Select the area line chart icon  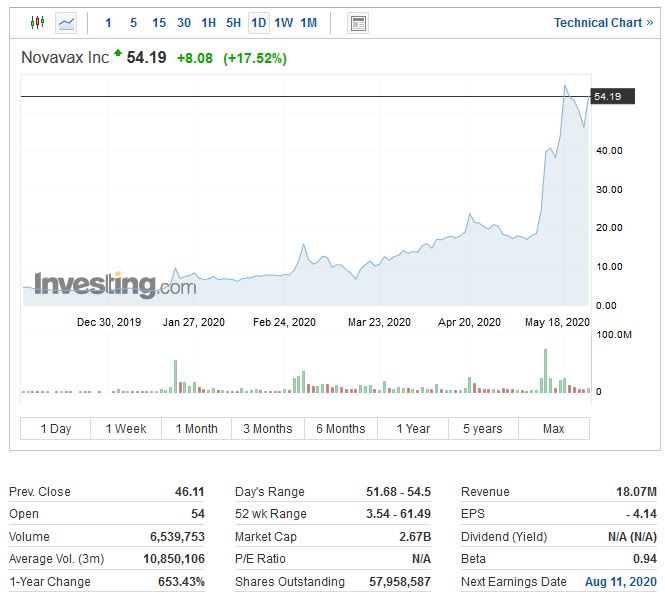pos(66,22)
